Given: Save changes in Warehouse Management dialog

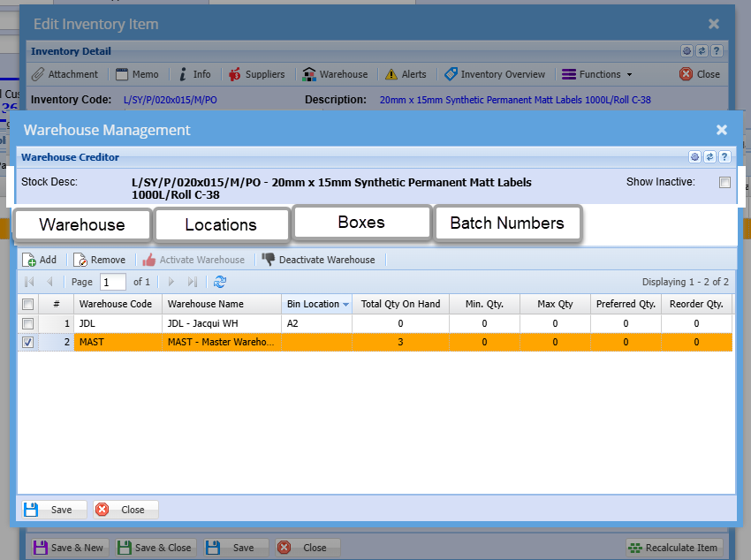Looking at the screenshot, I should tap(53, 510).
